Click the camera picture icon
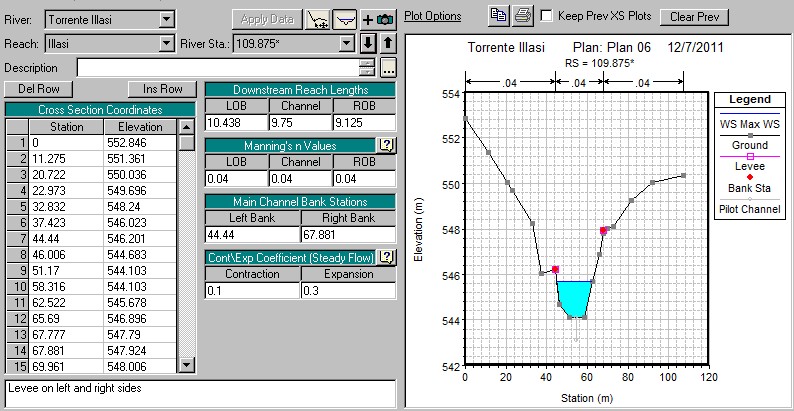The width and height of the screenshot is (794, 411). [x=386, y=19]
